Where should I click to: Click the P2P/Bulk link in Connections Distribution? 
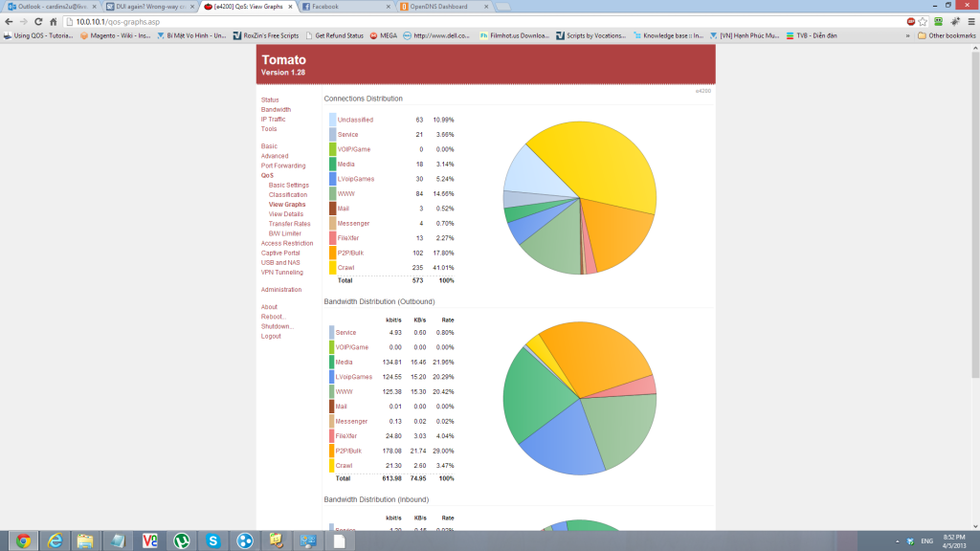pos(351,253)
